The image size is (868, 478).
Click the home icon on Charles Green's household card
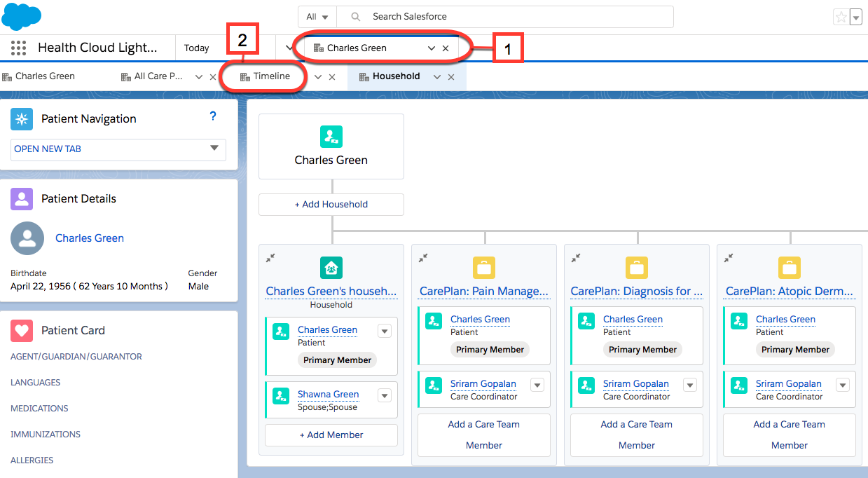331,267
